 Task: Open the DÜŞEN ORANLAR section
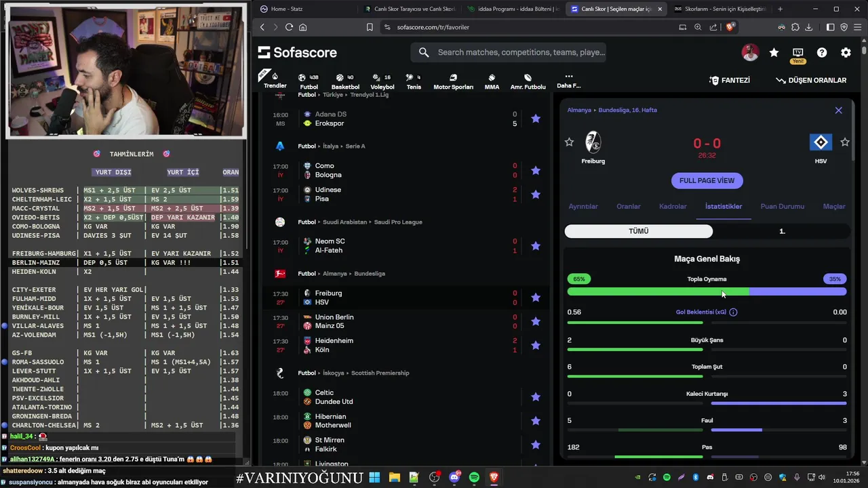(x=811, y=80)
